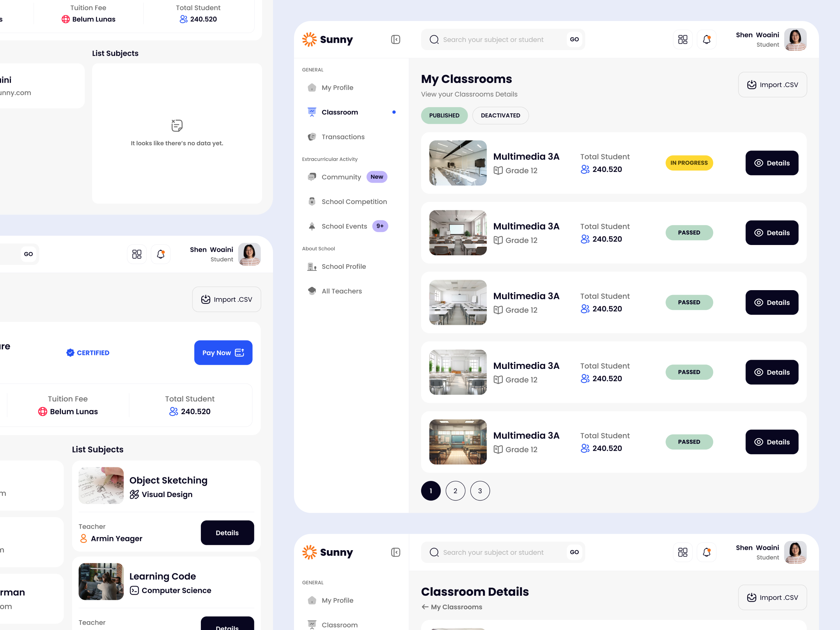Go to pagination page 1
The image size is (840, 630).
(x=430, y=491)
